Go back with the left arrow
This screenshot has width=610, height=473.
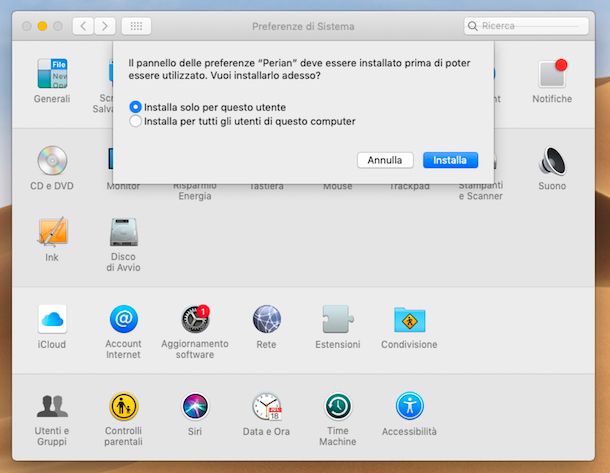(83, 26)
